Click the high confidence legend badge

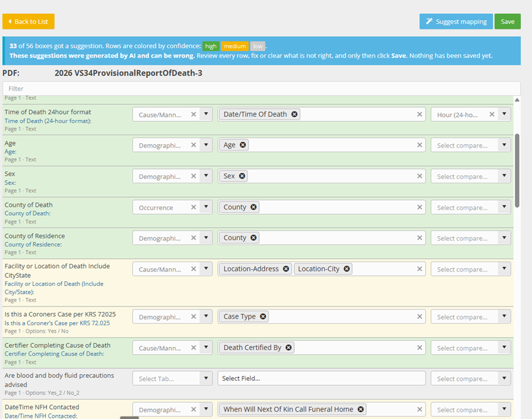211,46
